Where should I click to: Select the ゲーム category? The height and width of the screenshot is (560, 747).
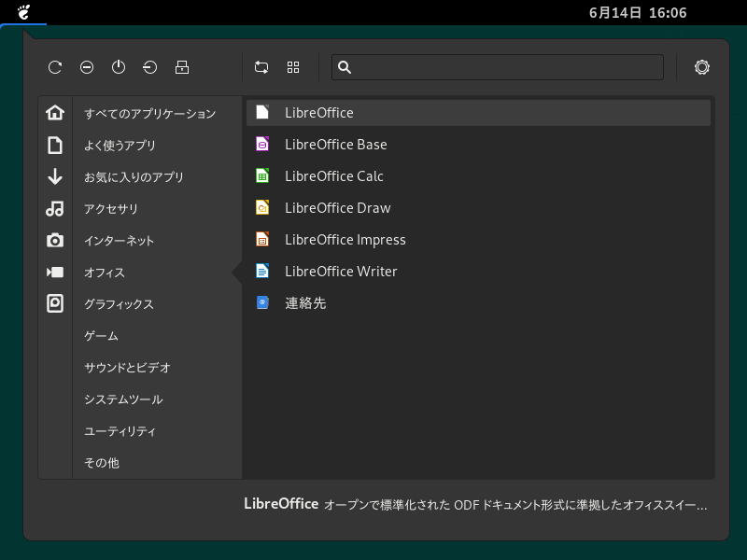101,336
